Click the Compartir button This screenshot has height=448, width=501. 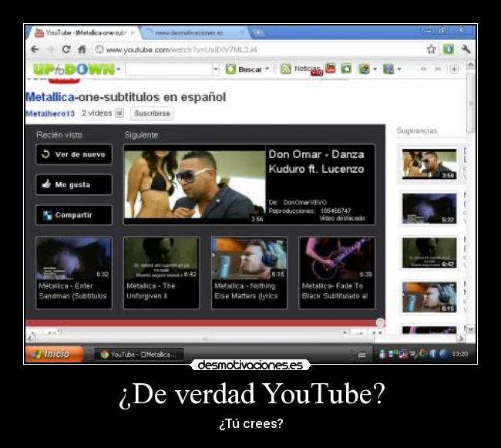(74, 215)
